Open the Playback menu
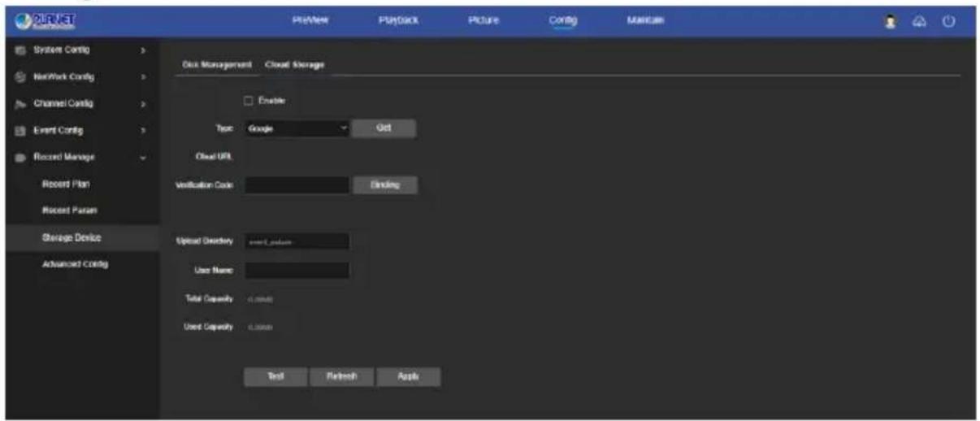This screenshot has width=980, height=421. click(397, 20)
